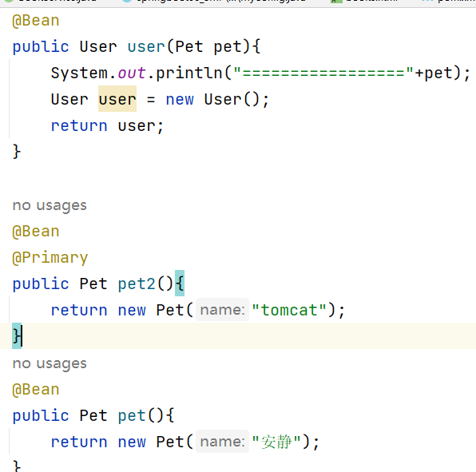Image resolution: width=476 pixels, height=472 pixels.
Task: Click the "public" keyword of pet2 method
Action: click(41, 284)
